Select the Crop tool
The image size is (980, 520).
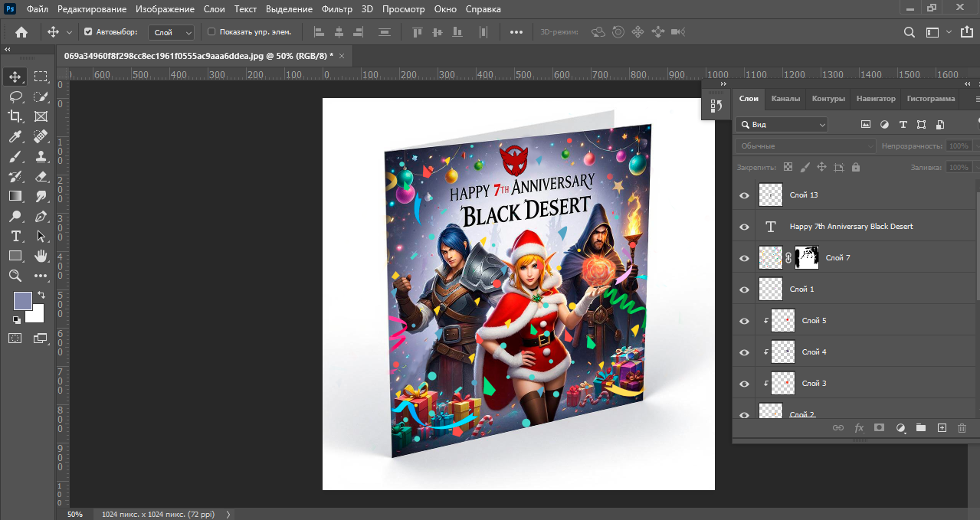pyautogui.click(x=15, y=116)
